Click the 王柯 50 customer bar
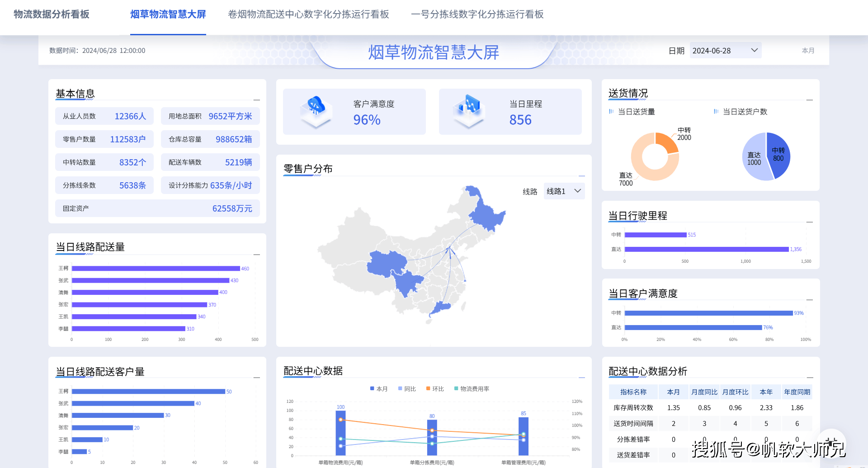Image resolution: width=868 pixels, height=468 pixels. click(148, 392)
